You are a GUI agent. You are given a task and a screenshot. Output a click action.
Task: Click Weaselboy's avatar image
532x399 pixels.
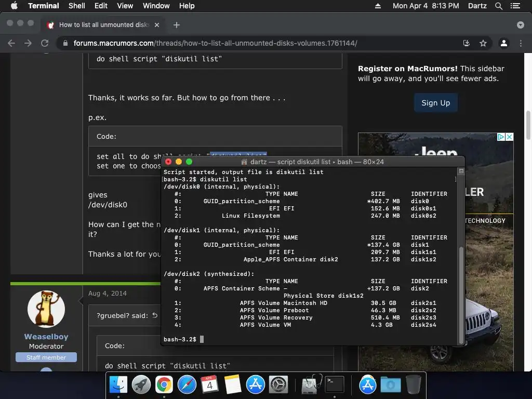coord(46,309)
